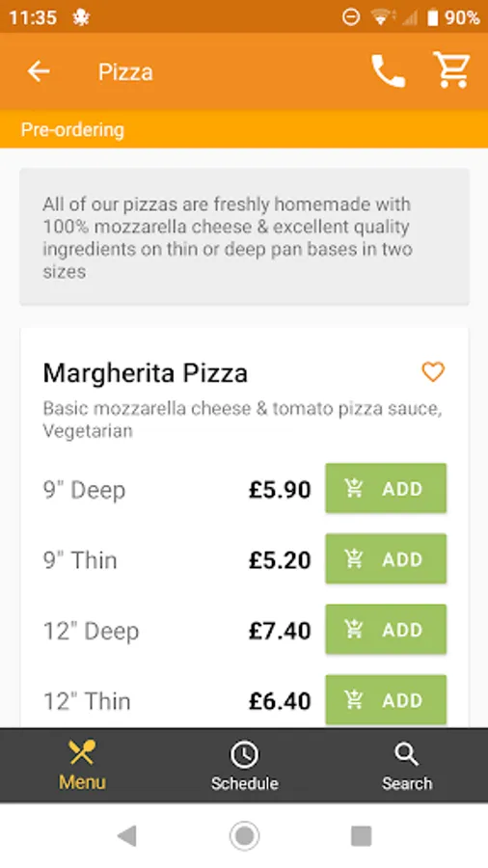Tap the Pizza page title
488x868 pixels.
(125, 71)
